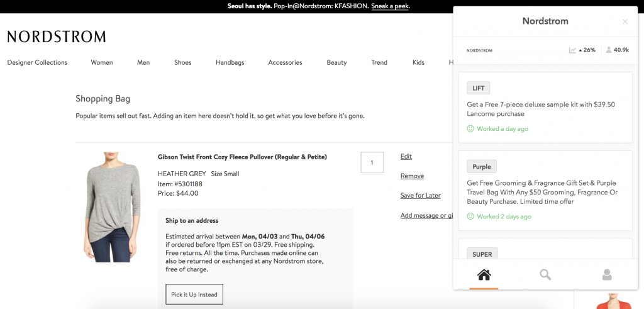The height and width of the screenshot is (309, 644).
Task: Open the Women category
Action: coord(102,62)
